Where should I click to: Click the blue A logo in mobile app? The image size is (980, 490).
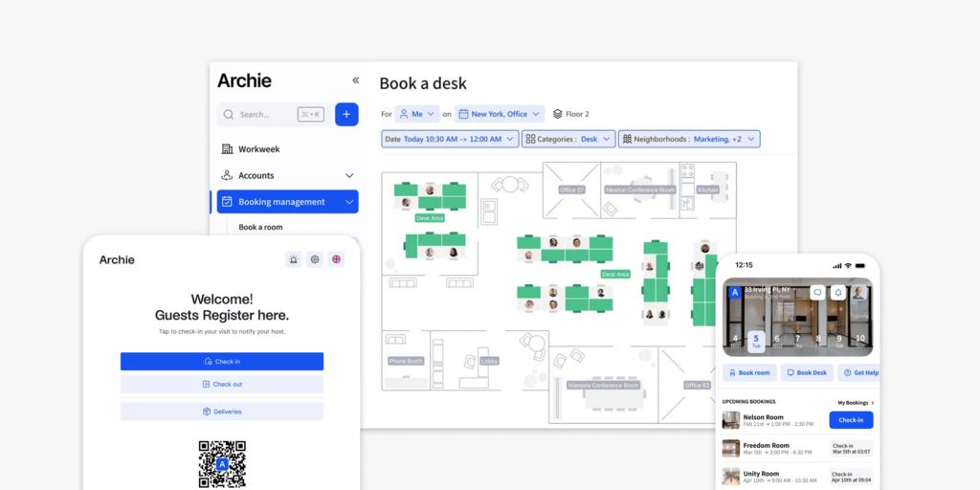735,293
